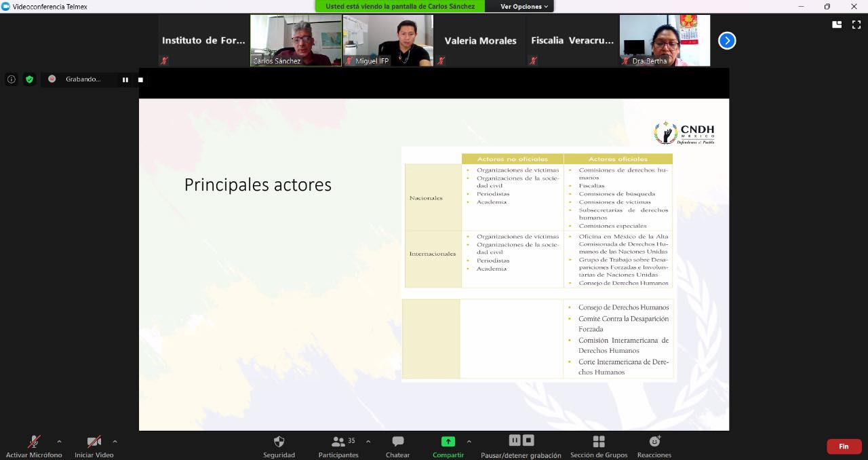The image size is (868, 460).
Task: Click the Internacionales row label
Action: coord(433,254)
